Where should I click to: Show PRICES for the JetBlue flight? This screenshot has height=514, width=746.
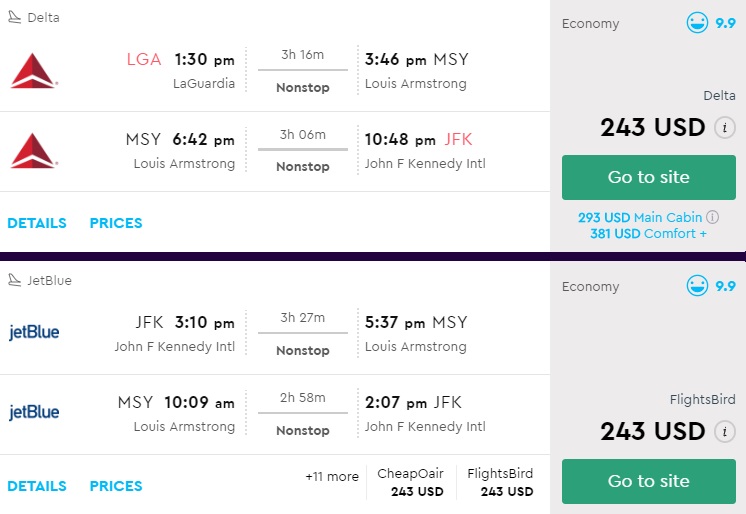tap(116, 486)
